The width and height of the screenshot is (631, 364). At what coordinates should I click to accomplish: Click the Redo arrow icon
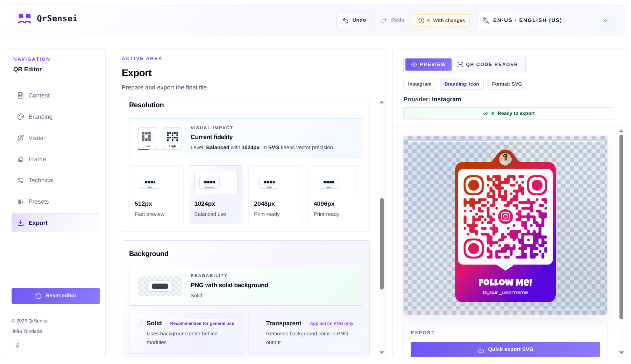coord(384,21)
